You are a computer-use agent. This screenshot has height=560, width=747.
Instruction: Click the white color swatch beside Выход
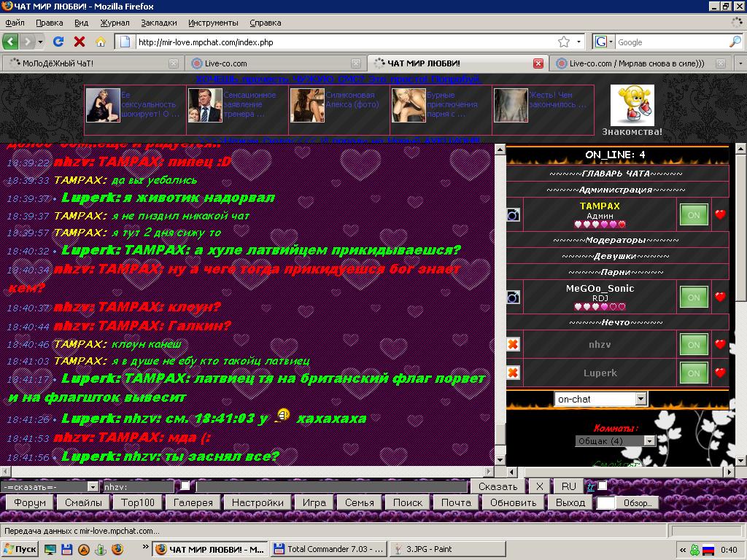click(x=605, y=502)
